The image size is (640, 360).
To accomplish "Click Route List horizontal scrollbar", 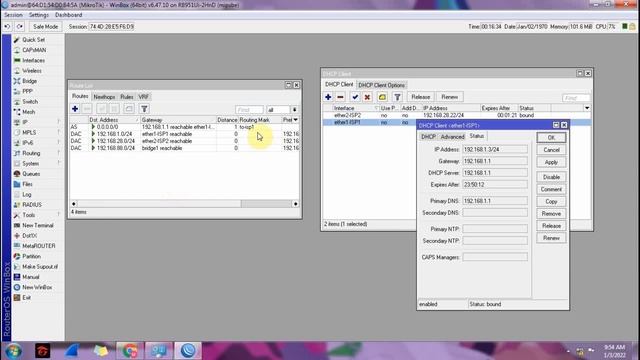I will tap(184, 204).
